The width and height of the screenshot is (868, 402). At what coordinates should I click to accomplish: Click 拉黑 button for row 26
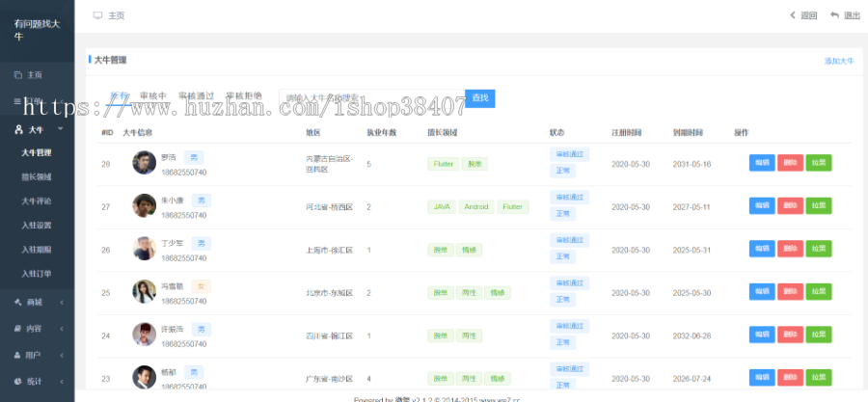[x=819, y=249]
